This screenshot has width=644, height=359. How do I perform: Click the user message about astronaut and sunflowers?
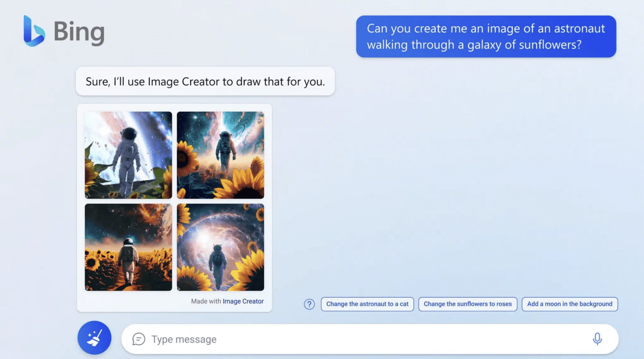point(486,37)
